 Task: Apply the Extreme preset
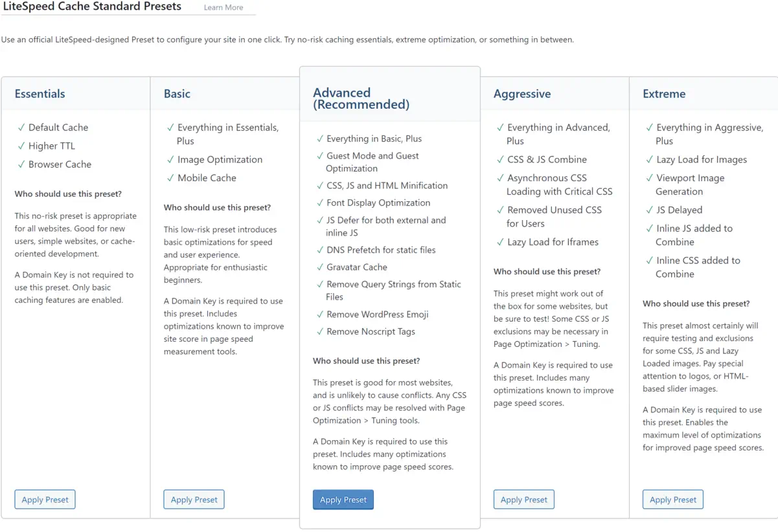point(672,499)
